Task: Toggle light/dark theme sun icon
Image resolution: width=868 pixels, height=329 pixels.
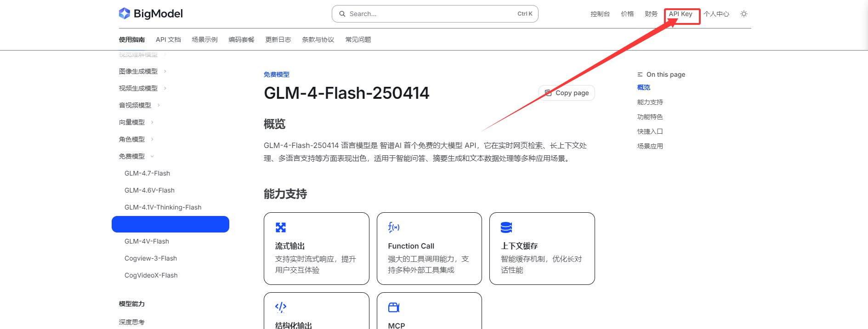Action: [x=744, y=14]
